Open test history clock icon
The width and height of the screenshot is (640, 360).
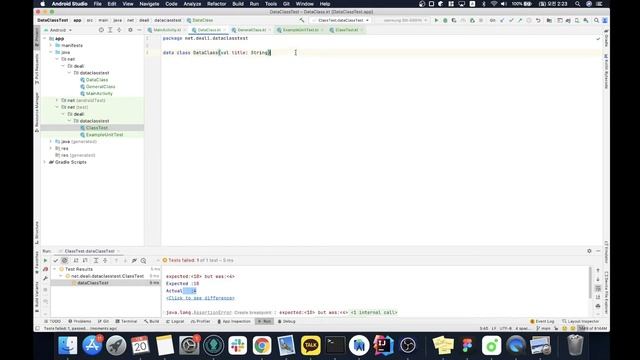tap(143, 260)
